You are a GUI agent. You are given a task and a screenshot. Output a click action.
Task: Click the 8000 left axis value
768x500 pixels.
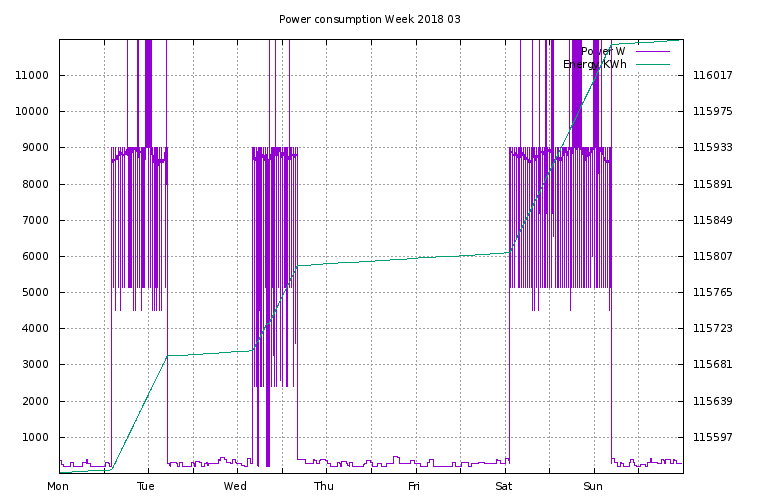tap(35, 185)
